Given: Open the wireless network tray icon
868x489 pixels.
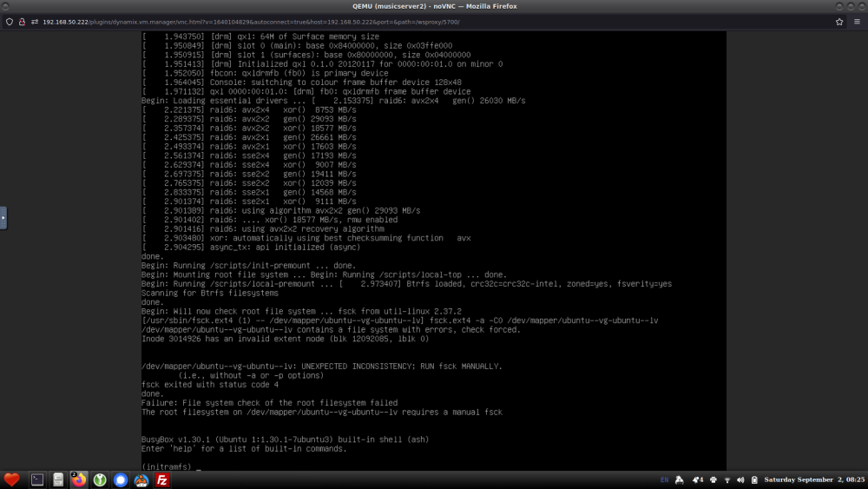Looking at the screenshot, I should click(727, 480).
